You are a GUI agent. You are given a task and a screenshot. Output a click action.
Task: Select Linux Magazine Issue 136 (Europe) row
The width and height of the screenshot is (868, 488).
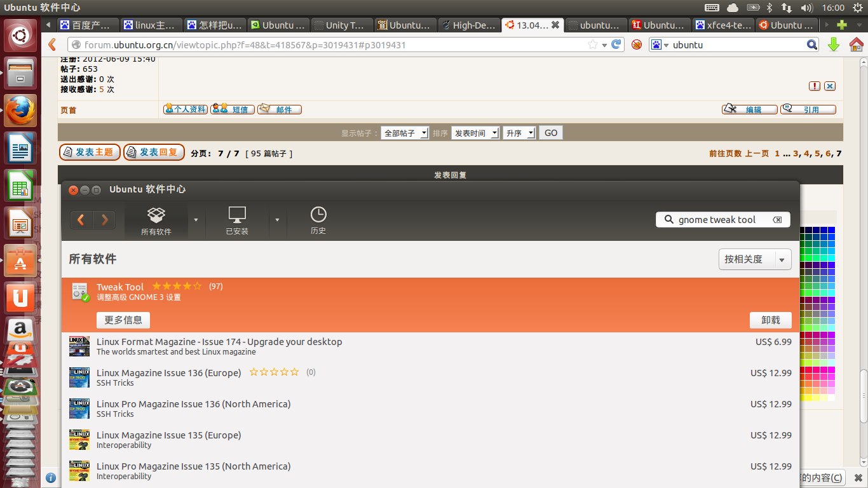pos(430,378)
